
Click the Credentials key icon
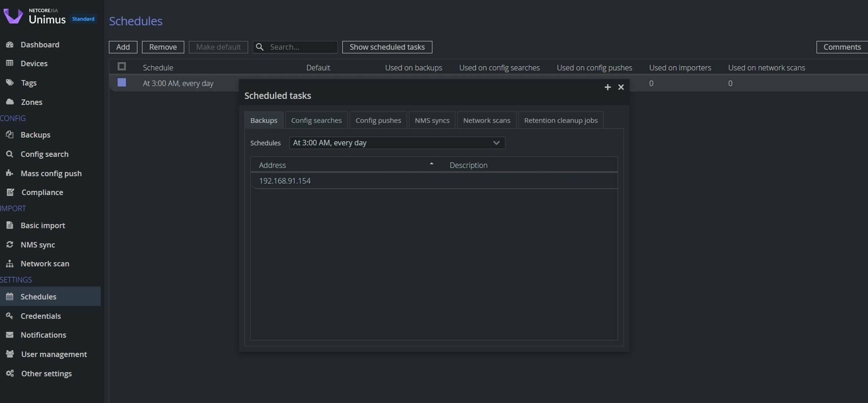(9, 316)
